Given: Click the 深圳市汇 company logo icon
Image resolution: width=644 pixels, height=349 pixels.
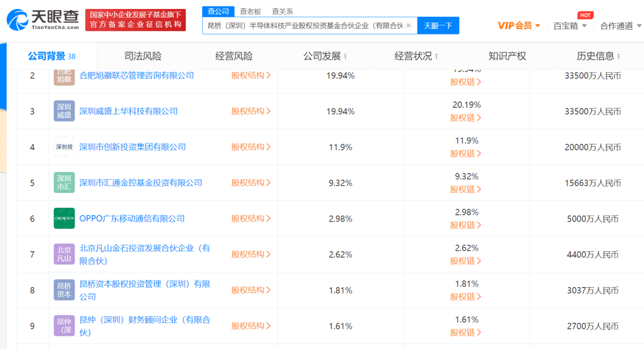Looking at the screenshot, I should coord(64,182).
